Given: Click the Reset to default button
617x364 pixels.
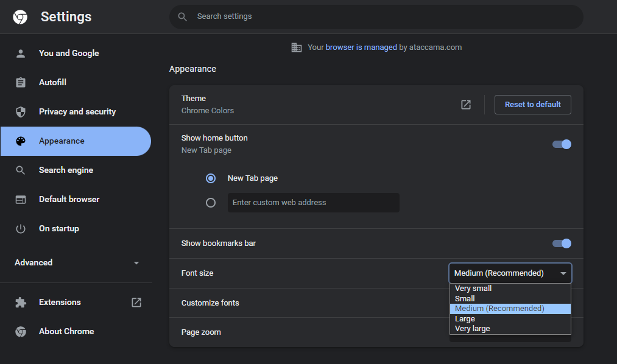Looking at the screenshot, I should tap(532, 105).
